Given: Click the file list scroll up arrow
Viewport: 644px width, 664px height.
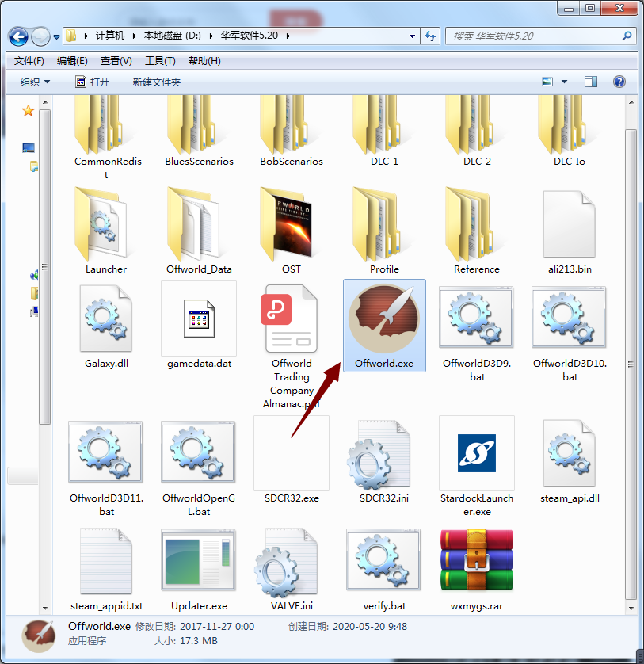Looking at the screenshot, I should point(631,102).
